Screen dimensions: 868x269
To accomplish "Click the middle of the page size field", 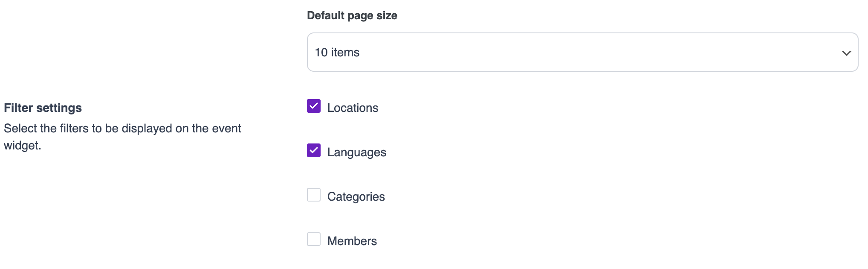I will click(582, 52).
